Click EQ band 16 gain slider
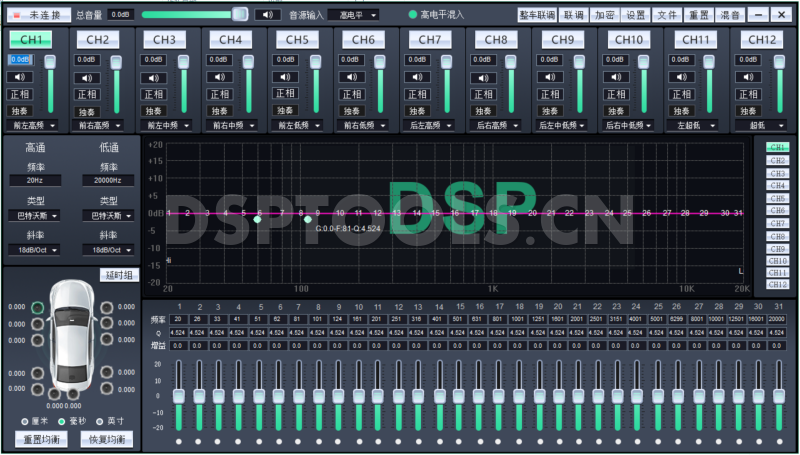The width and height of the screenshot is (800, 455). (x=479, y=395)
